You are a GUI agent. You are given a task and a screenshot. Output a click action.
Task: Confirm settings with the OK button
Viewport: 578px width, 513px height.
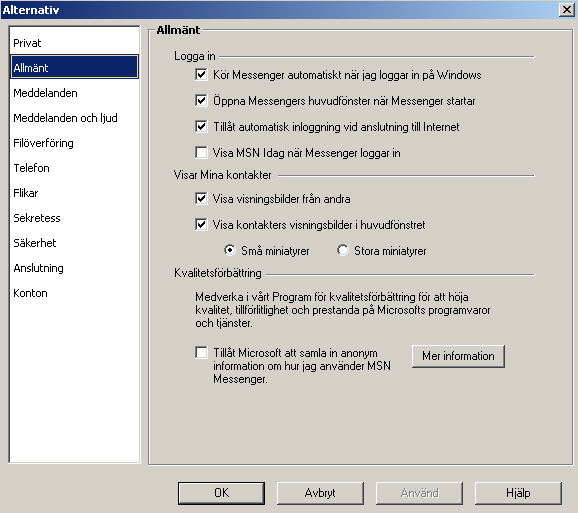[x=221, y=493]
